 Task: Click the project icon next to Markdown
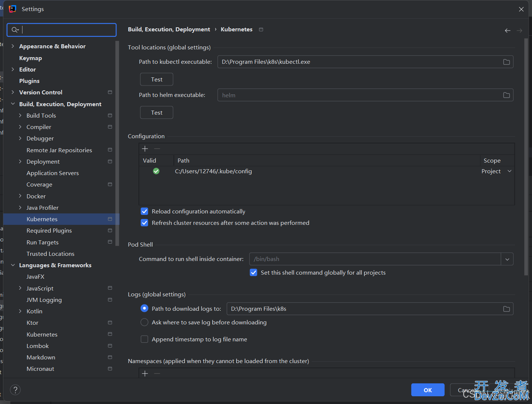click(110, 357)
